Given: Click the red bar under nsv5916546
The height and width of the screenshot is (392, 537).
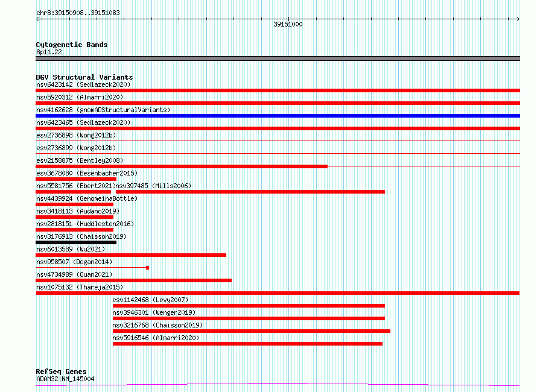Looking at the screenshot, I should pyautogui.click(x=247, y=344).
